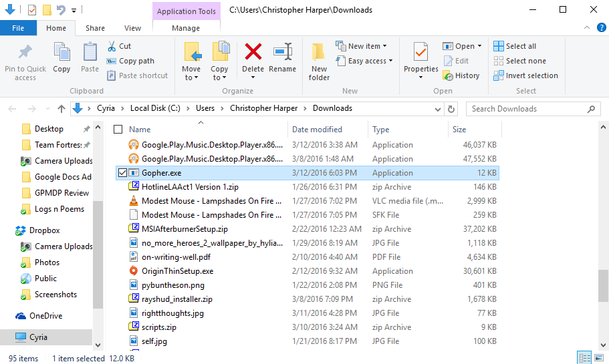Switch to the Home tab
This screenshot has height=364, width=609.
click(x=56, y=28)
